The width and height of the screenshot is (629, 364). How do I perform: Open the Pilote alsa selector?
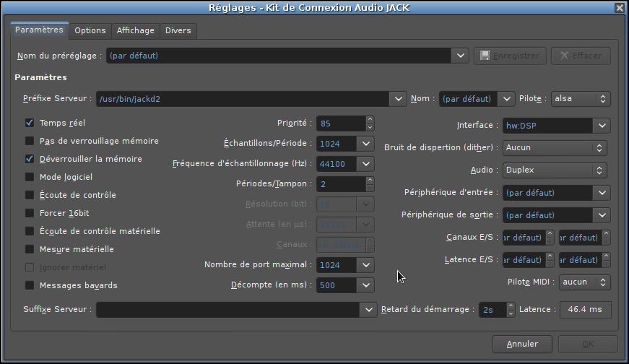point(581,99)
